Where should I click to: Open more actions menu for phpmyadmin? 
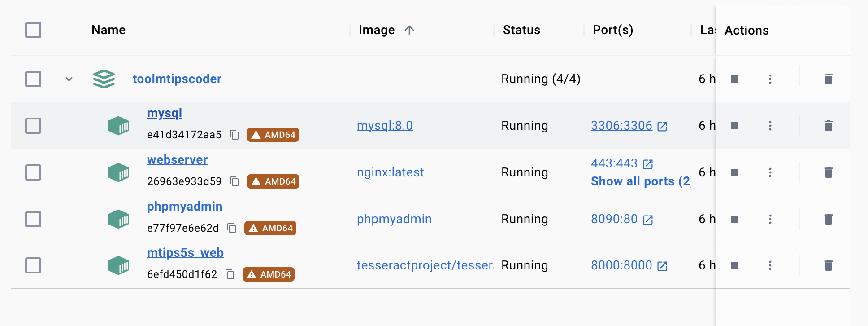click(x=770, y=219)
